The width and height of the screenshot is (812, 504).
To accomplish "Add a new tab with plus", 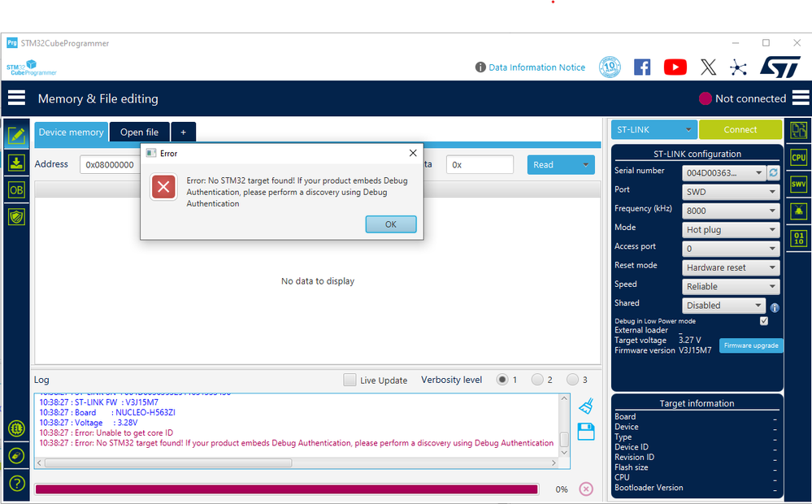I will point(184,132).
